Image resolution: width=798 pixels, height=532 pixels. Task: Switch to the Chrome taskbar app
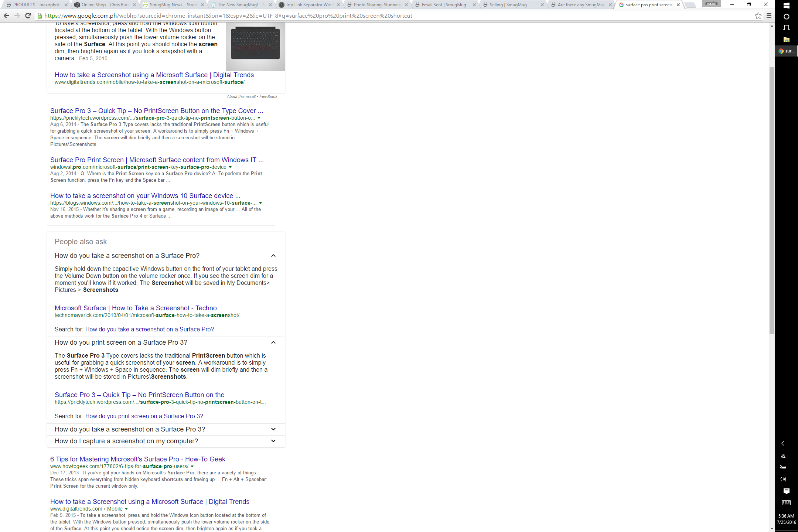(787, 51)
